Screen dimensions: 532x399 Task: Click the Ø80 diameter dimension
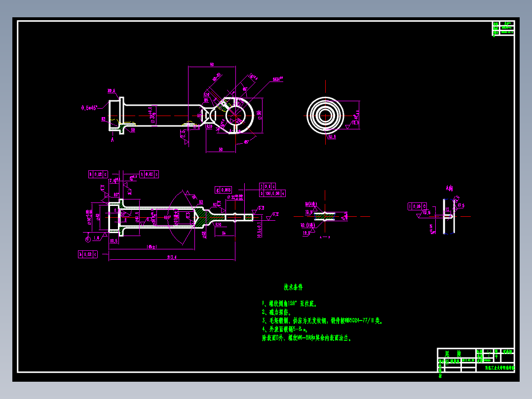tap(260, 115)
